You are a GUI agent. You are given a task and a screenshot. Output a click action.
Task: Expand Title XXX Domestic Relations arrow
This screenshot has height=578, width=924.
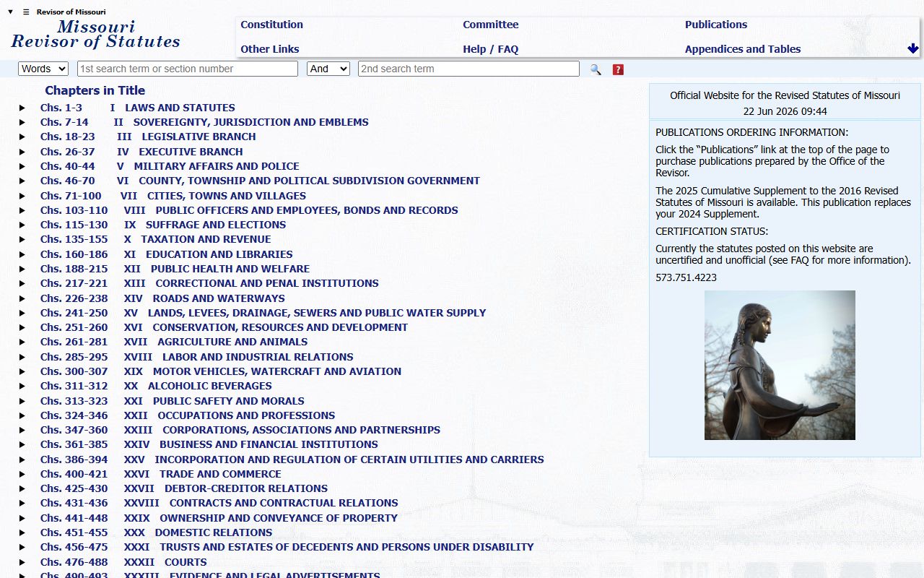(x=22, y=532)
